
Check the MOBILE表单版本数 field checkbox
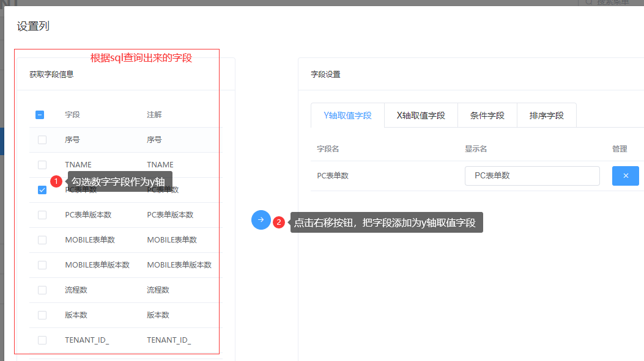click(42, 265)
